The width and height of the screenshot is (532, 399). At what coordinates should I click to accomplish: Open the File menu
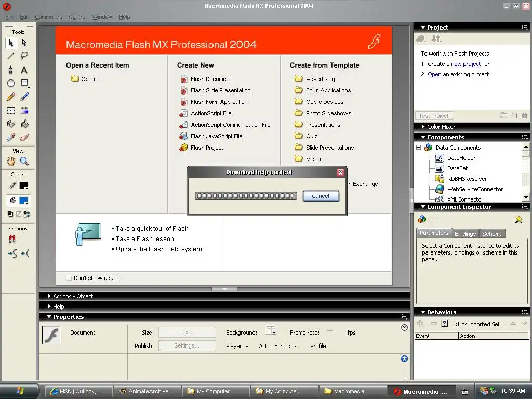pos(9,17)
